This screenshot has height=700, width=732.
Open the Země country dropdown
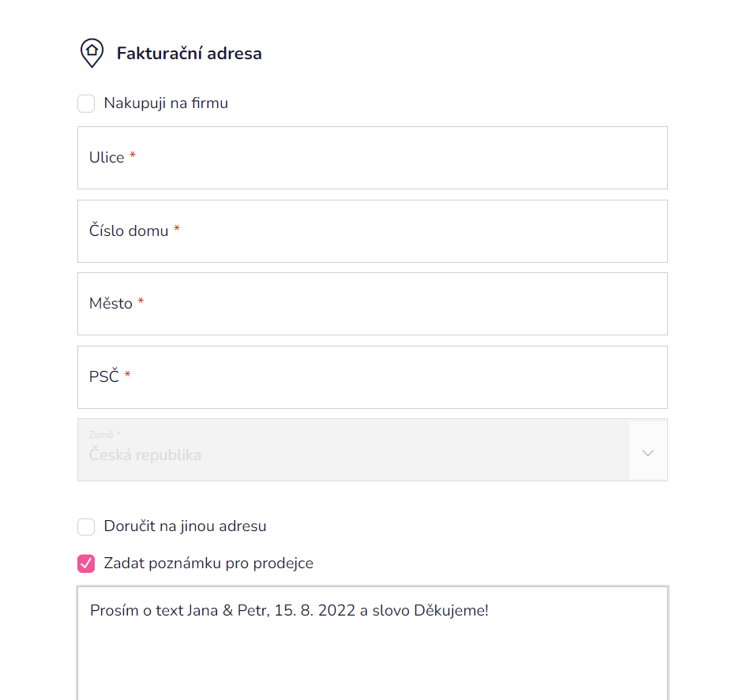pos(373,450)
